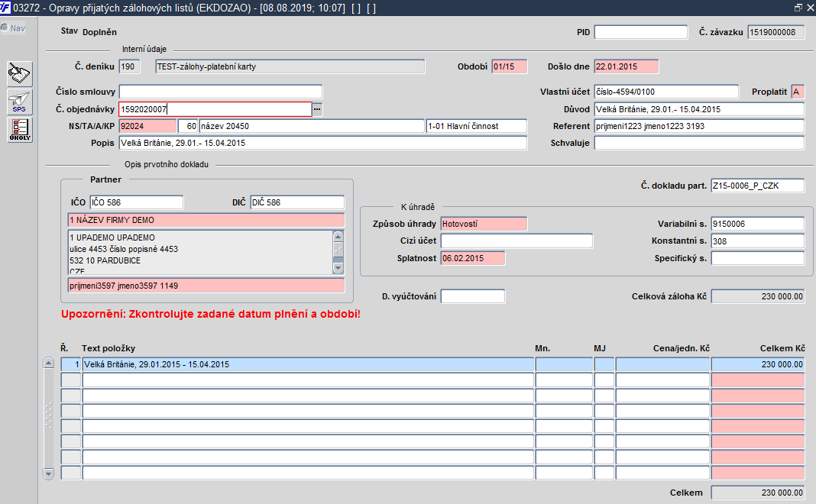The width and height of the screenshot is (816, 504).
Task: Click the application logo in title bar
Action: pos(5,8)
